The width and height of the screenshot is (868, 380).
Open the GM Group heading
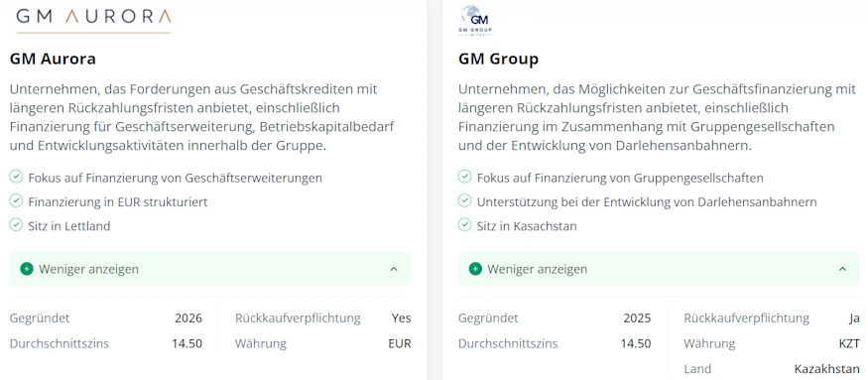(498, 59)
